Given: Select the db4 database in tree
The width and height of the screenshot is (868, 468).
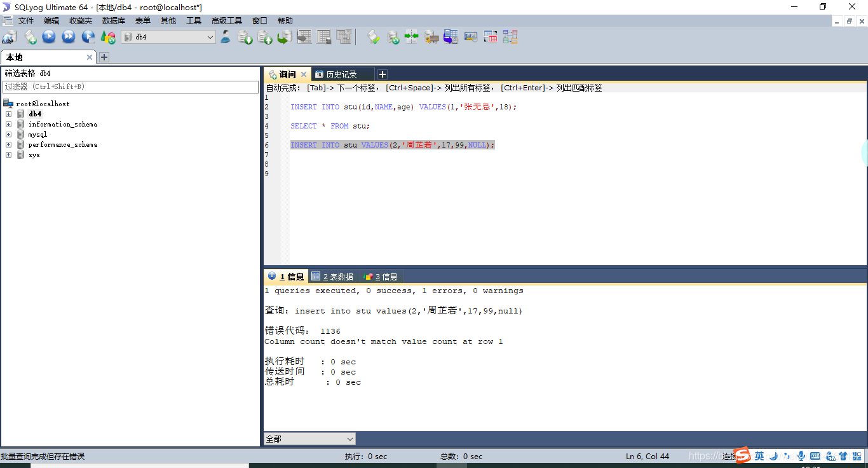Looking at the screenshot, I should [x=35, y=114].
